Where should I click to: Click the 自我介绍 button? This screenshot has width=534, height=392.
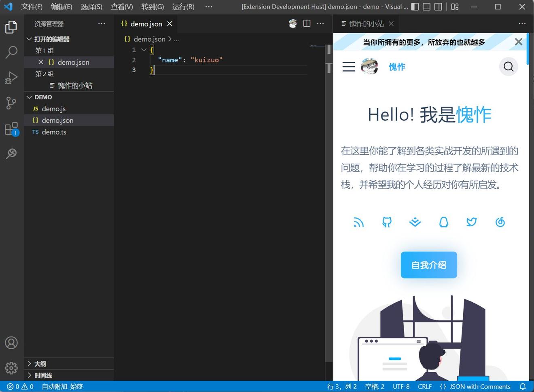(x=429, y=265)
